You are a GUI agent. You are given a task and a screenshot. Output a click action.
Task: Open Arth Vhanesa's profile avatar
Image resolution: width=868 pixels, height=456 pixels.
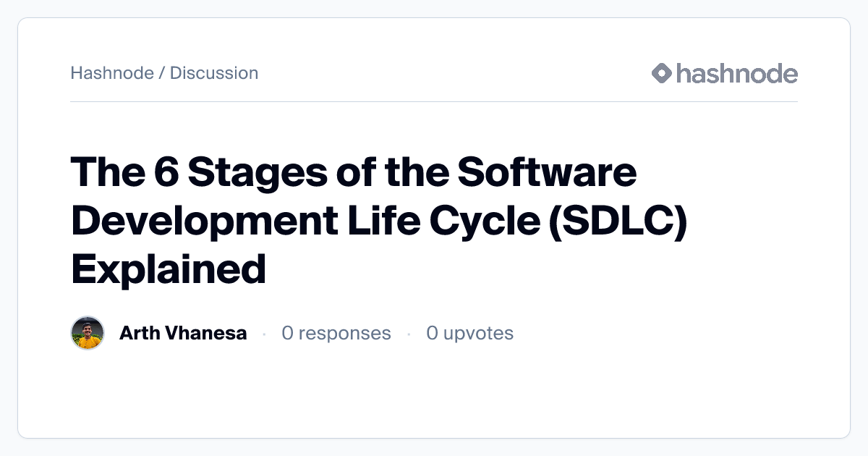(x=88, y=333)
